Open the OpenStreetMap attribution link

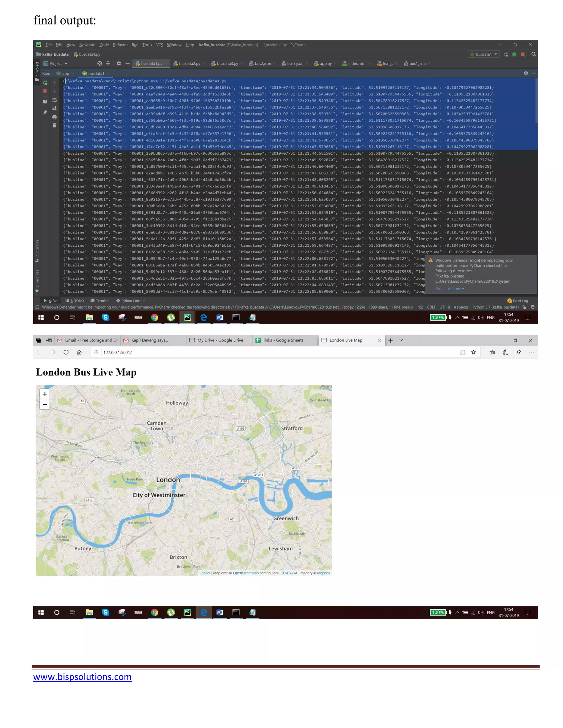pos(246,573)
